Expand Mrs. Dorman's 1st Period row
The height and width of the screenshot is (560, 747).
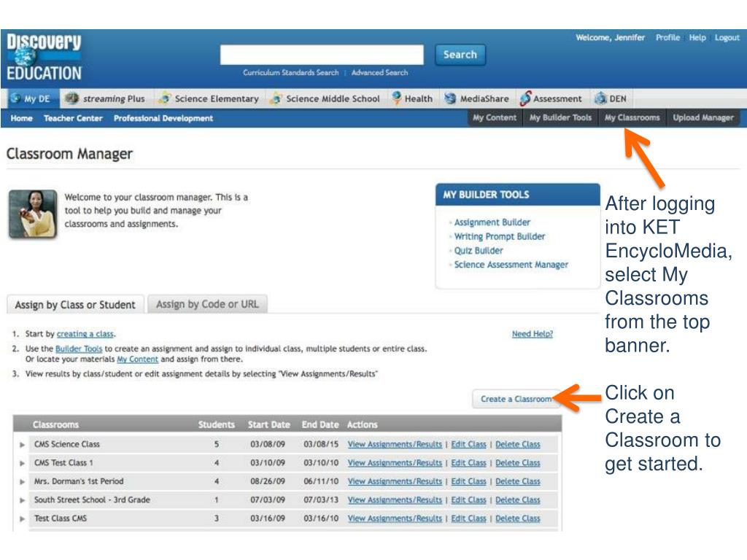pyautogui.click(x=22, y=481)
